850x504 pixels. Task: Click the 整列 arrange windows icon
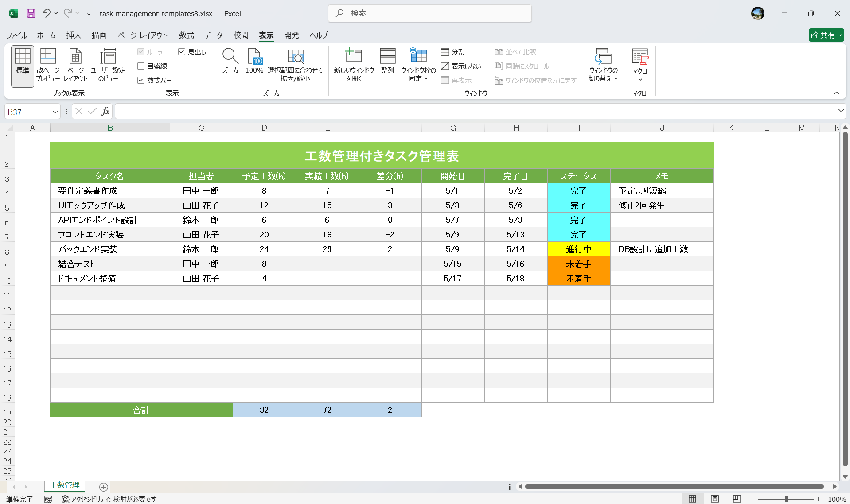click(x=388, y=61)
